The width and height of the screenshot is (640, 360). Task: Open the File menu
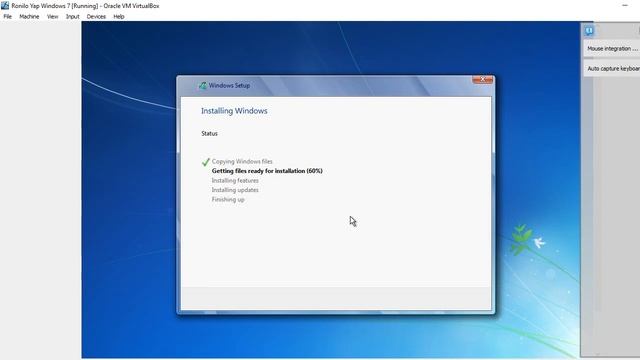(x=7, y=17)
